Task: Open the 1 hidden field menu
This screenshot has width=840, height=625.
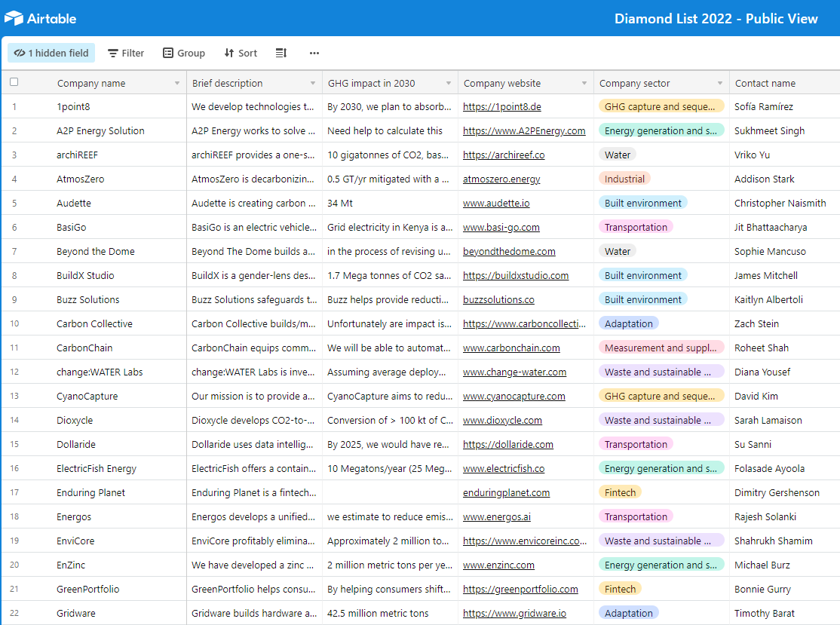Action: click(x=51, y=53)
